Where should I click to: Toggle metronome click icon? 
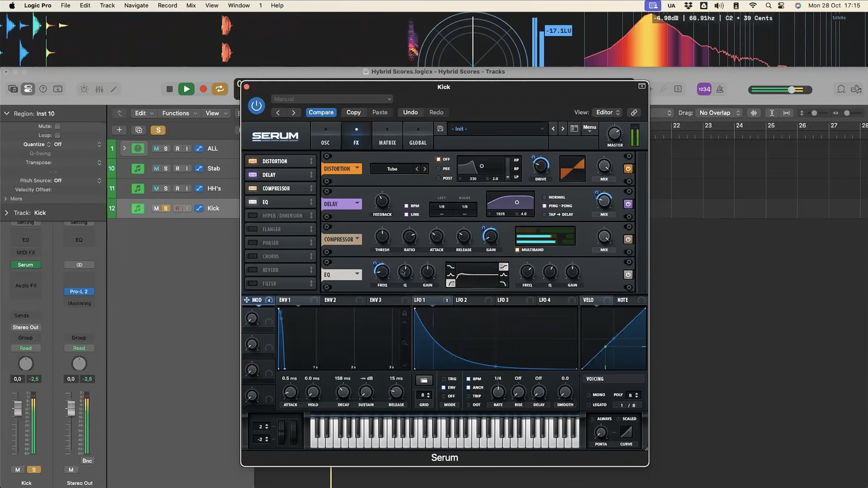720,89
